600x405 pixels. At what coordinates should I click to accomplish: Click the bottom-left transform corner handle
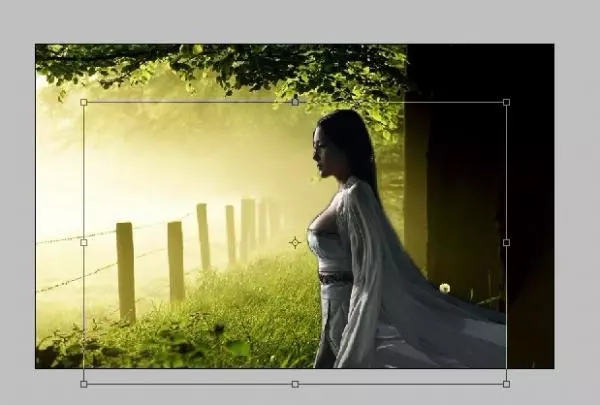(x=83, y=383)
